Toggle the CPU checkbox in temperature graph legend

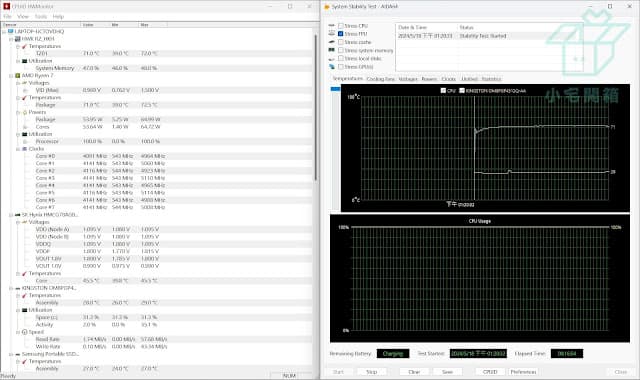click(443, 91)
